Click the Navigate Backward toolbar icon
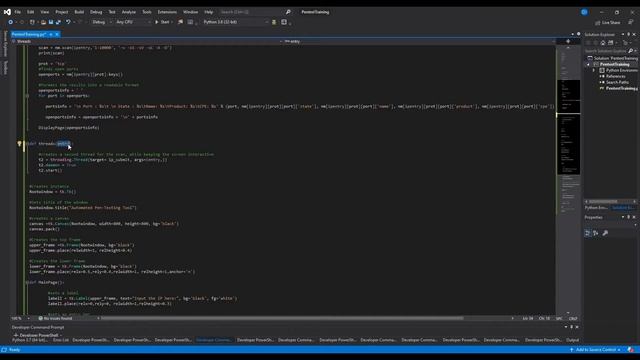Image resolution: width=640 pixels, height=360 pixels. pos(11,22)
